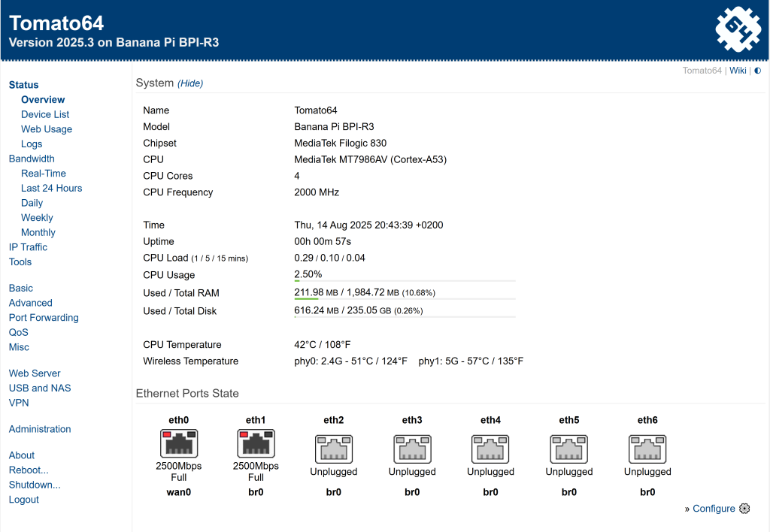Open Web Server settings

tap(35, 373)
